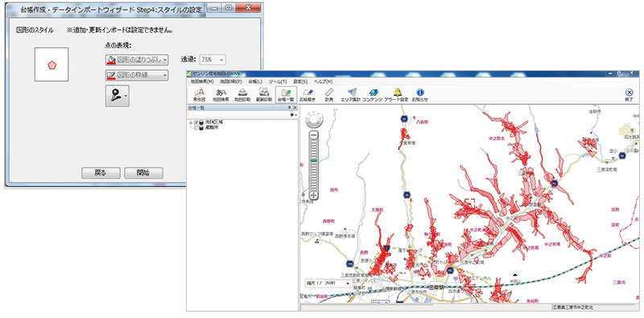Click the 西野ゴルフ練習場 label on map
Image resolution: width=644 pixels, height=318 pixels.
317,233
